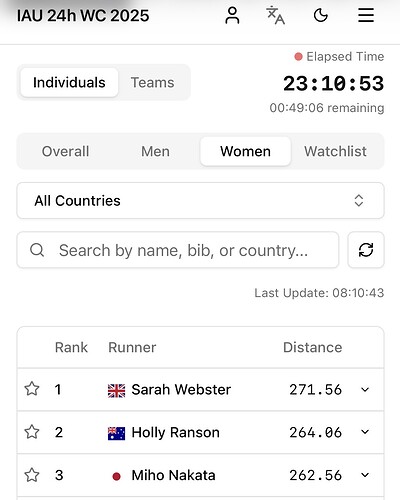Open the language translation icon

[275, 16]
